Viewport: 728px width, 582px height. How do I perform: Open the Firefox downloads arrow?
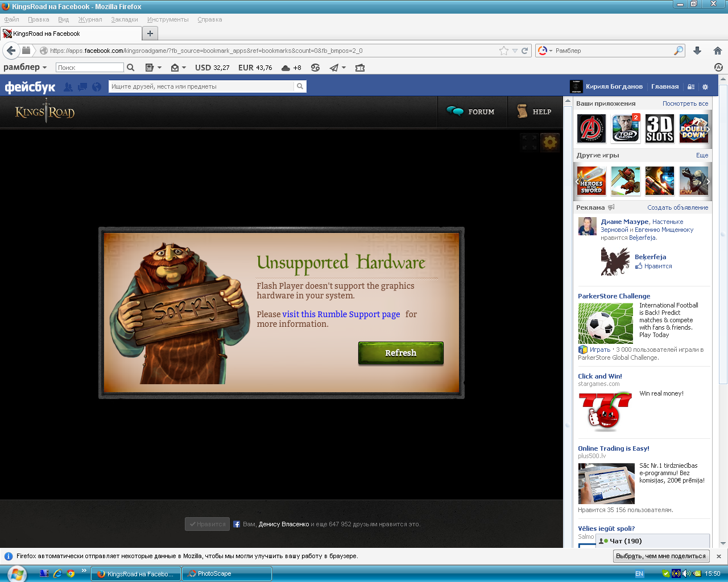coord(697,51)
